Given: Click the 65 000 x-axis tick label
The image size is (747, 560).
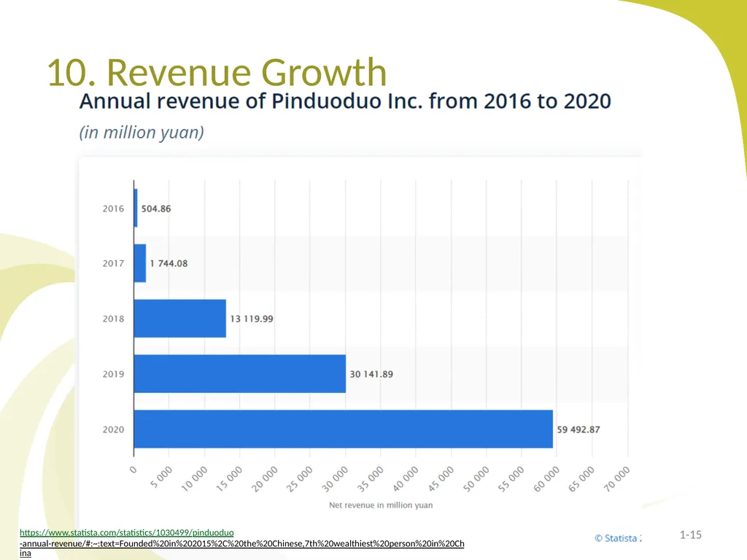Looking at the screenshot, I should [581, 478].
